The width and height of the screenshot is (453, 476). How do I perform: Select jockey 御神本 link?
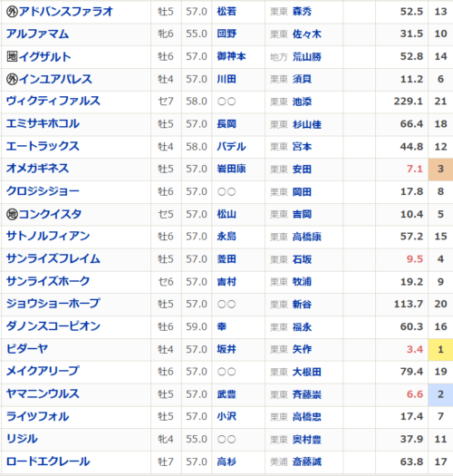231,56
